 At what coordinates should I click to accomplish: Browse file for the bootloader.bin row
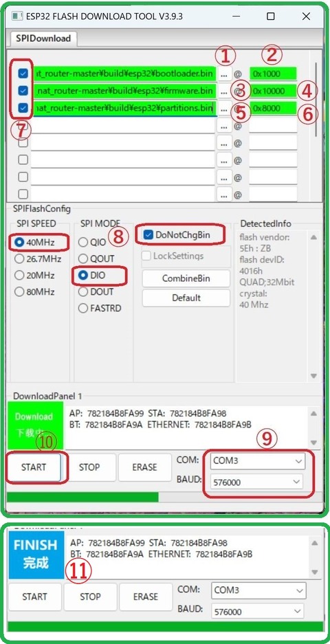[223, 74]
